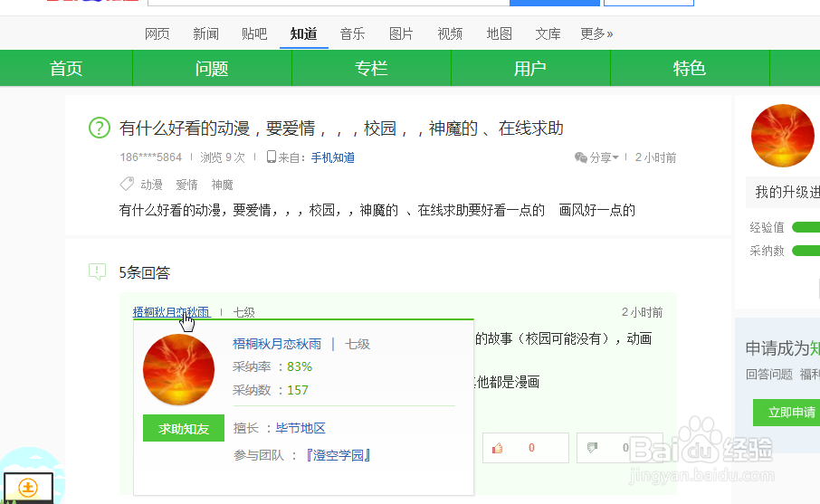Click the 立即申请 button
The width and height of the screenshot is (820, 504).
click(788, 413)
